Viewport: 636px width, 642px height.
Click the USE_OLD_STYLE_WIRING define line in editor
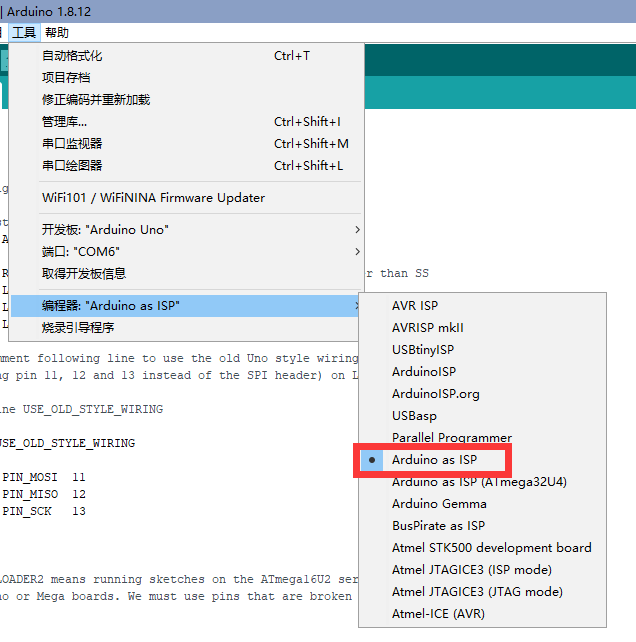81,409
